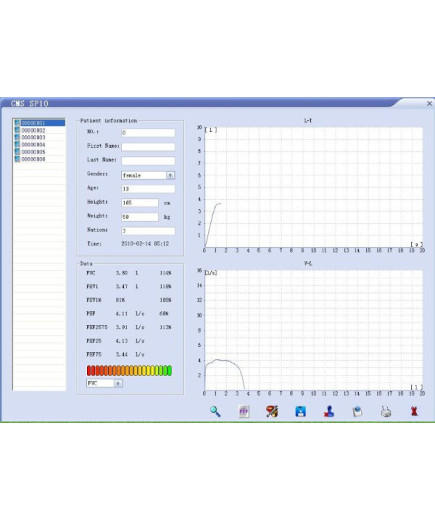
Task: Click the red-to-green result color bar
Action: pyautogui.click(x=129, y=370)
